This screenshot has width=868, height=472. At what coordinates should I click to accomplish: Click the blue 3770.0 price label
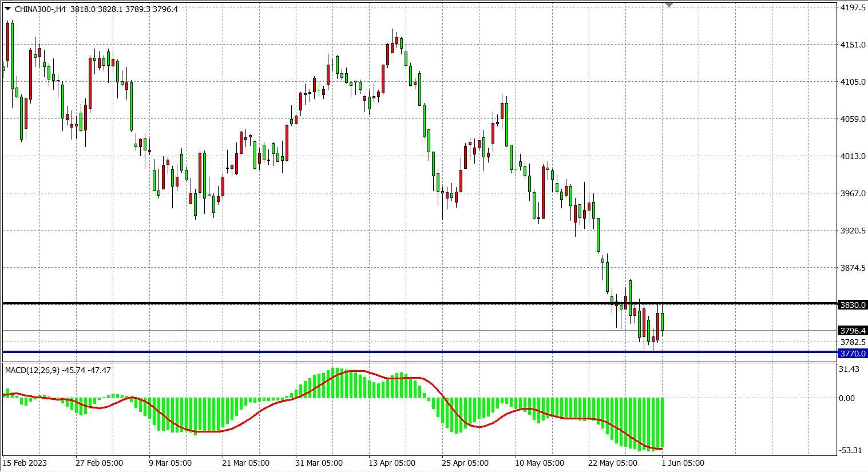[x=852, y=354]
